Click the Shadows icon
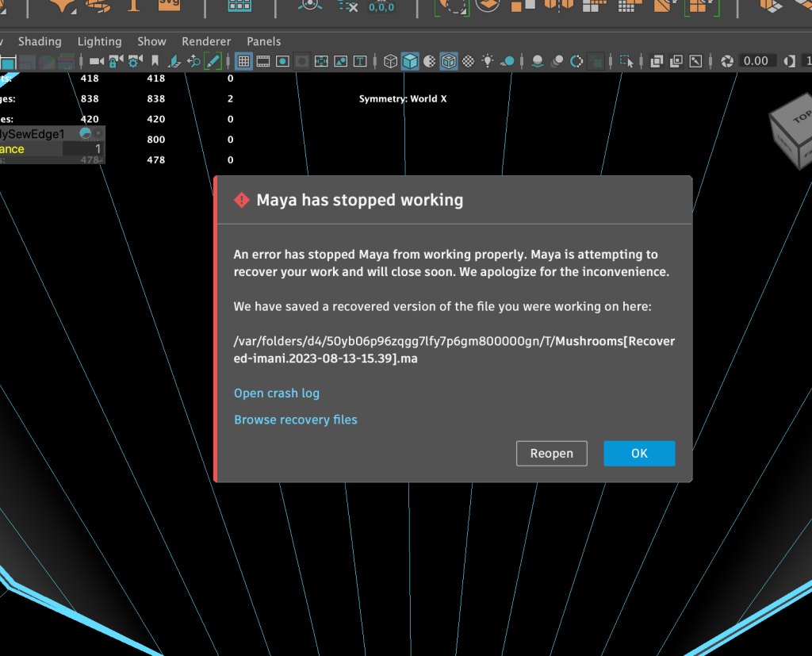The image size is (812, 656). pos(507,61)
